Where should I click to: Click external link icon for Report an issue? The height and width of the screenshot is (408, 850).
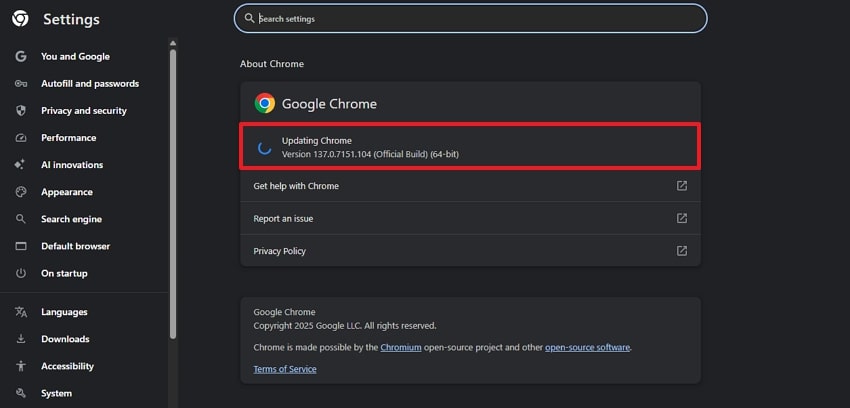click(x=682, y=218)
